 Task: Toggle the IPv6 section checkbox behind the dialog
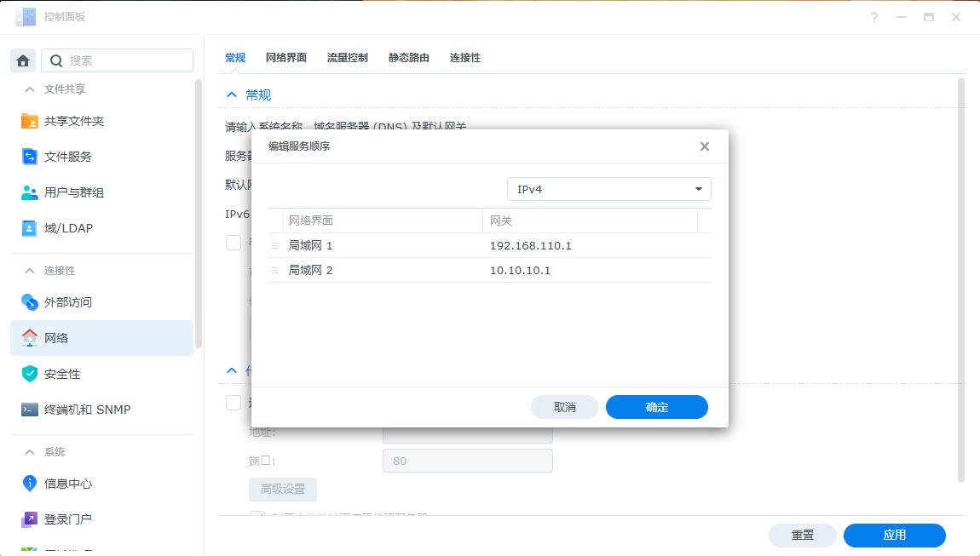pos(233,243)
